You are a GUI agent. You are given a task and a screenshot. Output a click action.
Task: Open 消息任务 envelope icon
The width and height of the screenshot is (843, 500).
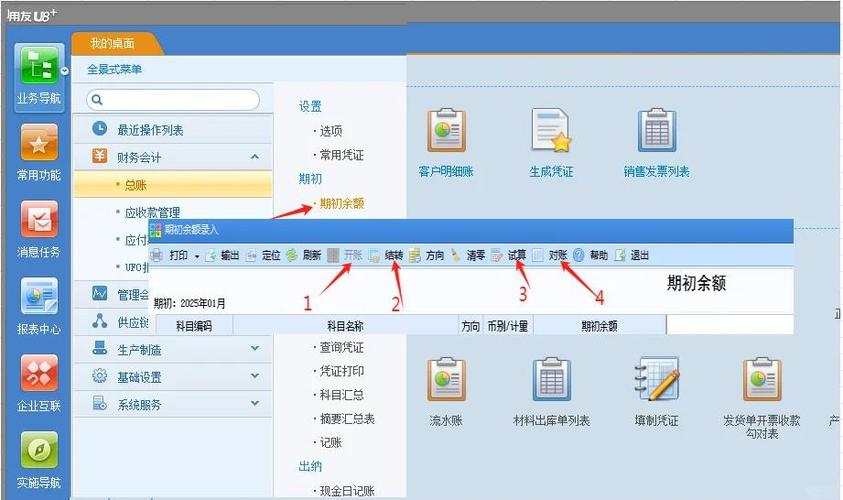(39, 219)
